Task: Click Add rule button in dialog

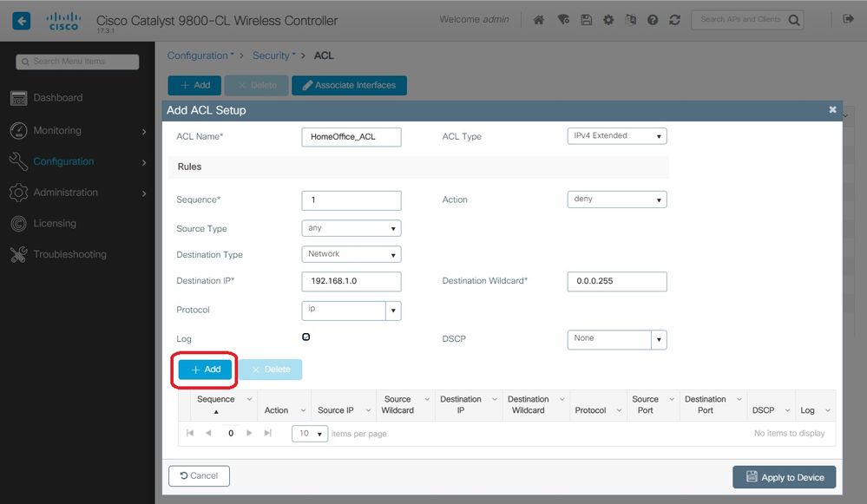Action: [205, 370]
